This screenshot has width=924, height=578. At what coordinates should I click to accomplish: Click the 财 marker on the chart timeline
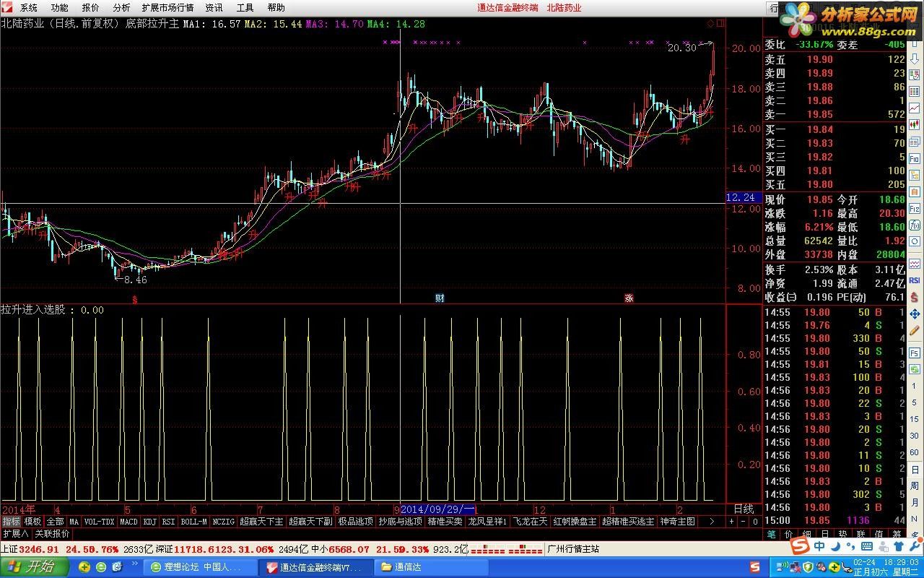[x=440, y=298]
